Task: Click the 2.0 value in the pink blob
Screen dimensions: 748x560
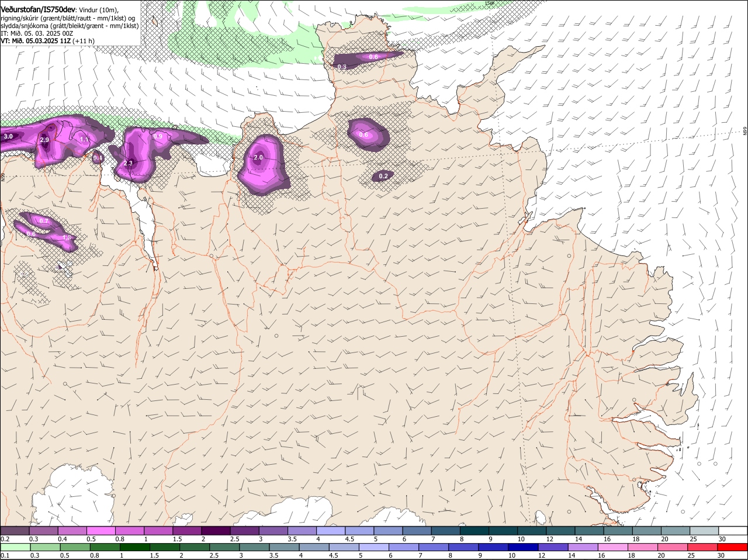Action: [x=258, y=158]
